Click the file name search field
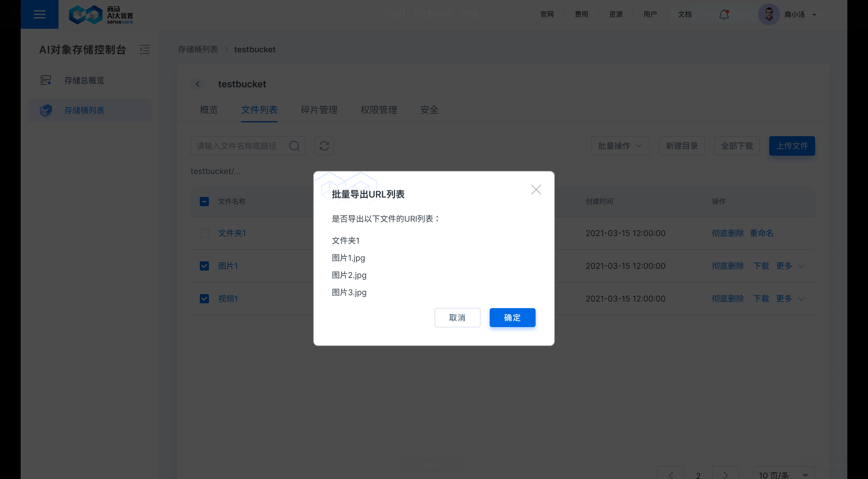Viewport: 868px width, 479px height. pos(243,146)
